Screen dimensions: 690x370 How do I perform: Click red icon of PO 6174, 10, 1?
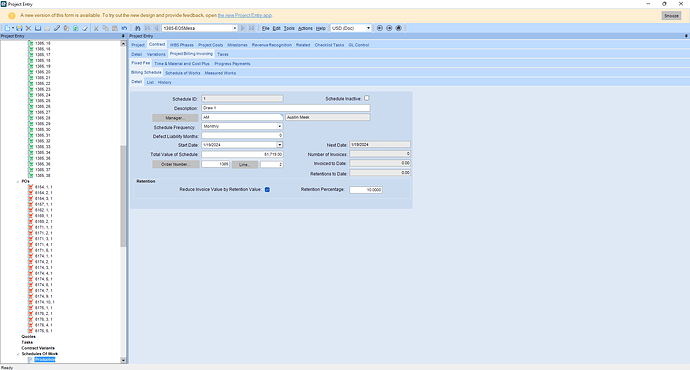click(31, 302)
